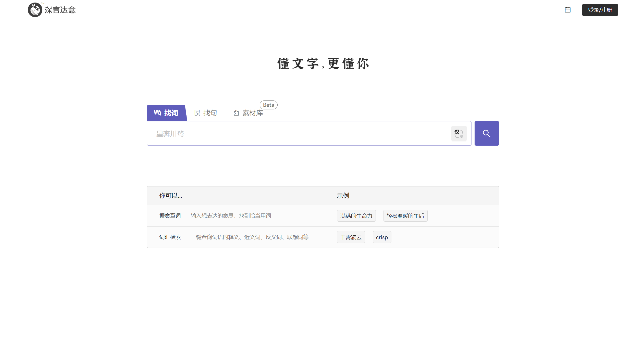Image resolution: width=644 pixels, height=343 pixels.
Task: Toggle the 汉/英 language switch
Action: tap(459, 133)
